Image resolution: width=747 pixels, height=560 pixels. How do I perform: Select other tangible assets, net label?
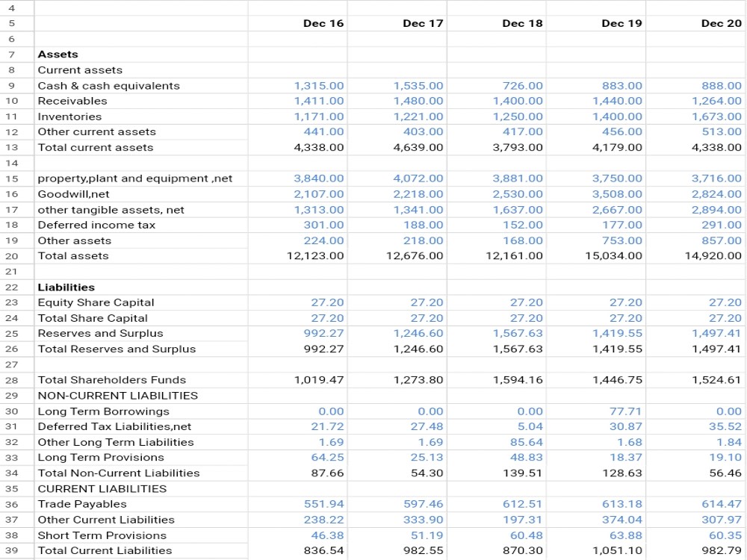click(x=111, y=210)
